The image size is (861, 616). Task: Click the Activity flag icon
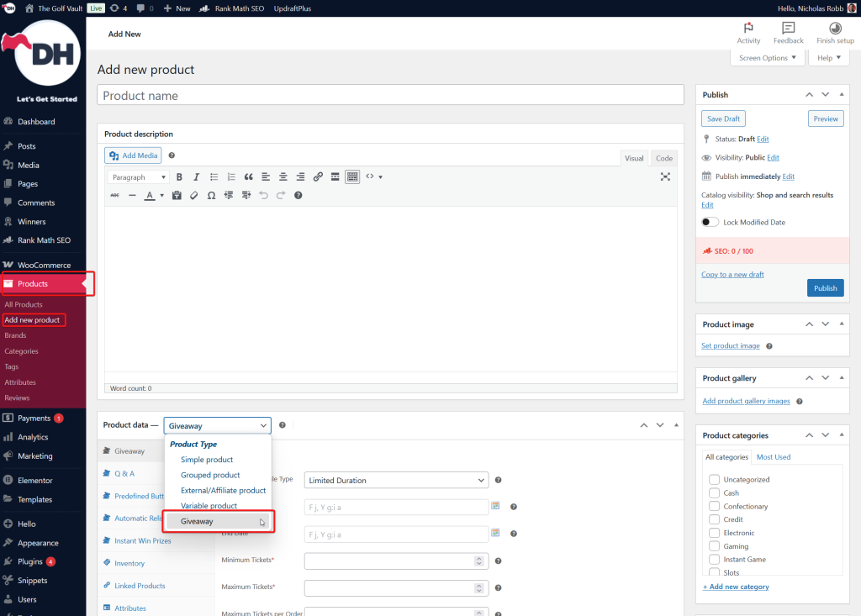[x=748, y=29]
